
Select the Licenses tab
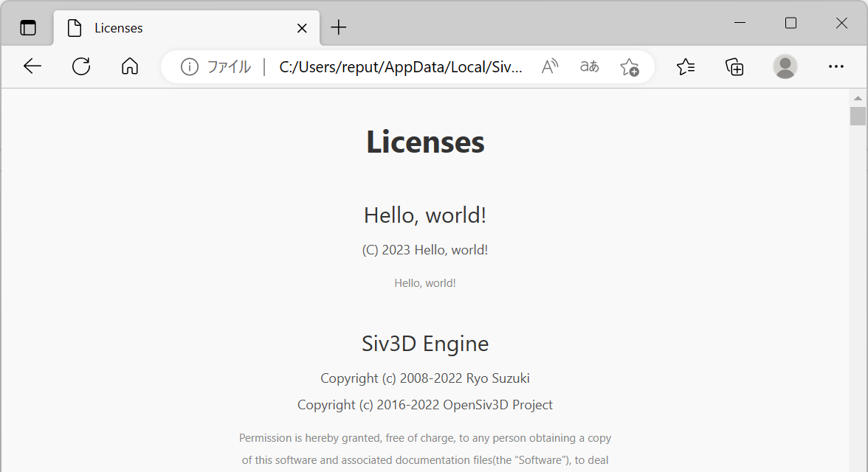tap(187, 28)
